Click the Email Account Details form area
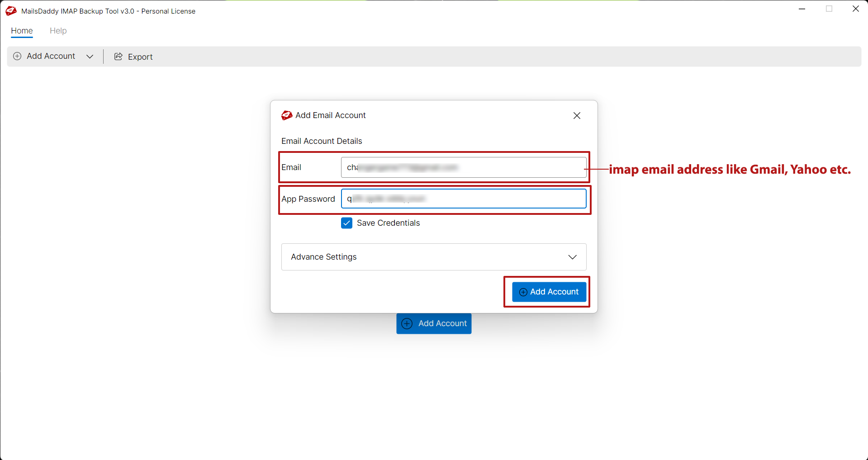This screenshot has width=868, height=460. tap(322, 141)
